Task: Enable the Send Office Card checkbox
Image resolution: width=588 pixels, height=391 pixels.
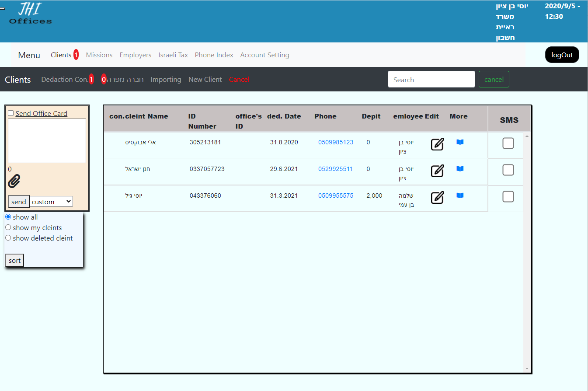Action: coord(11,113)
